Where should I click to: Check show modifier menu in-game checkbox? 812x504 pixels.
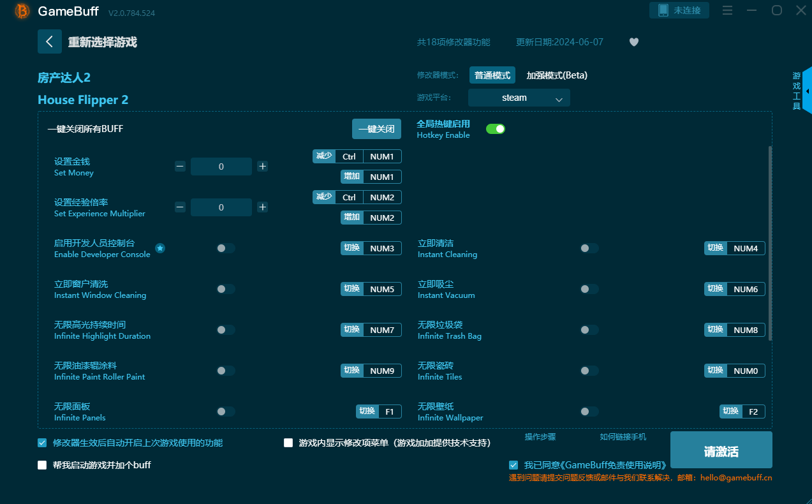pos(288,443)
